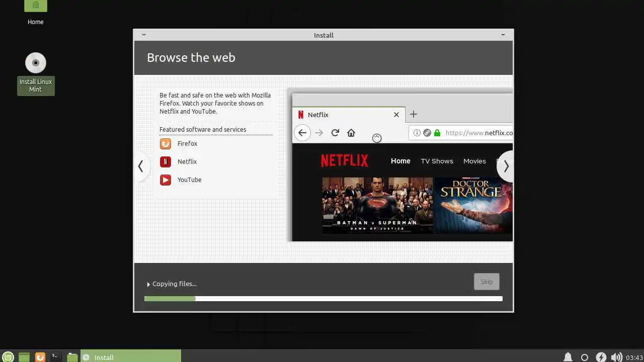Click the installation progress bar
Screen dimensions: 644x362
click(323, 299)
